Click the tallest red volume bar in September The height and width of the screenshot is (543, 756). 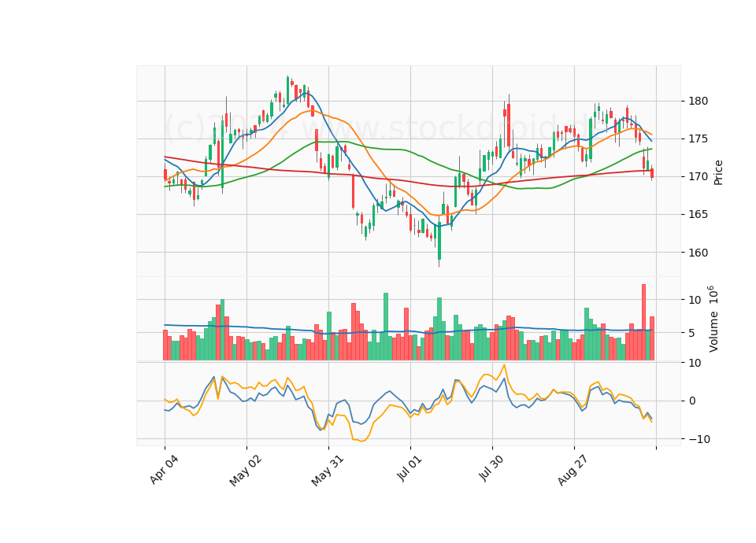coord(643,323)
